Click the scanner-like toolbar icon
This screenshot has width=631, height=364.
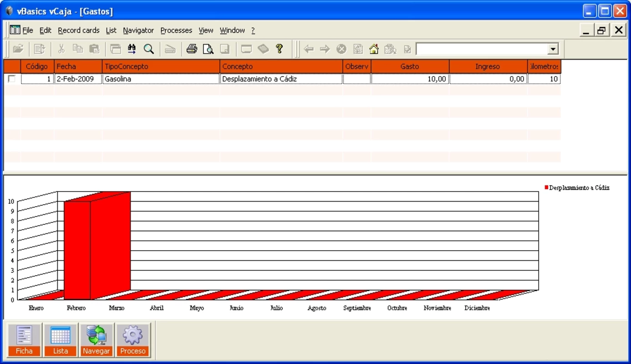(x=170, y=49)
